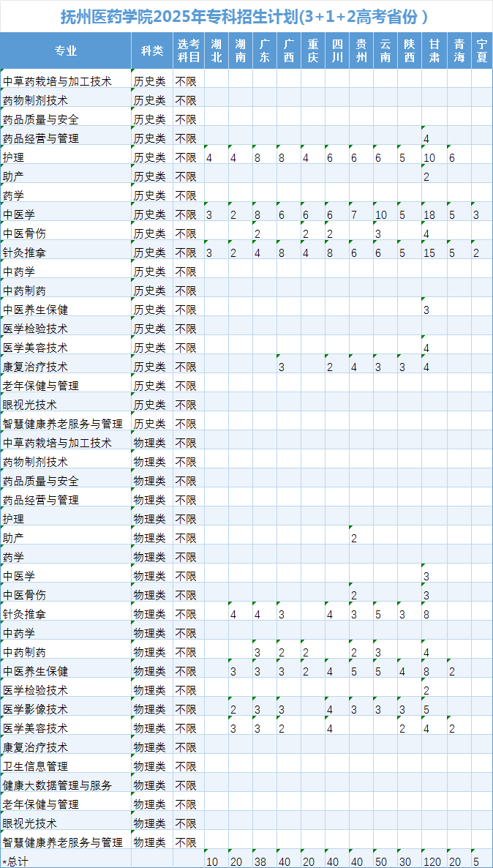Click the 湖北 province header
Screen dimensions: 493x868
tap(217, 51)
